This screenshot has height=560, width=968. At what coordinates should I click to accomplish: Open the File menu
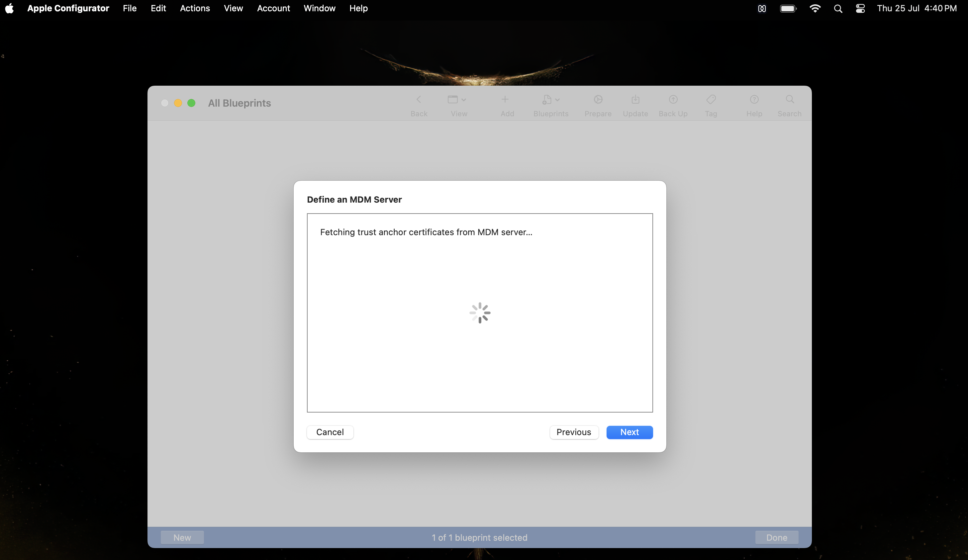[130, 8]
